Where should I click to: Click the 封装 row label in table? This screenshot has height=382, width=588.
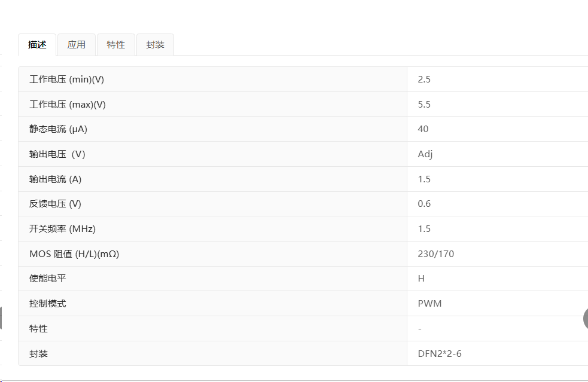[x=38, y=353]
